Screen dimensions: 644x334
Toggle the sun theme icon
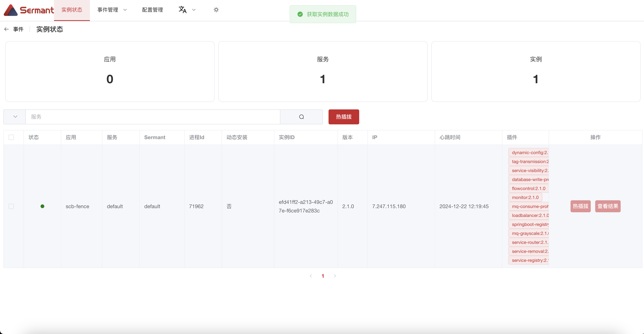tap(216, 10)
